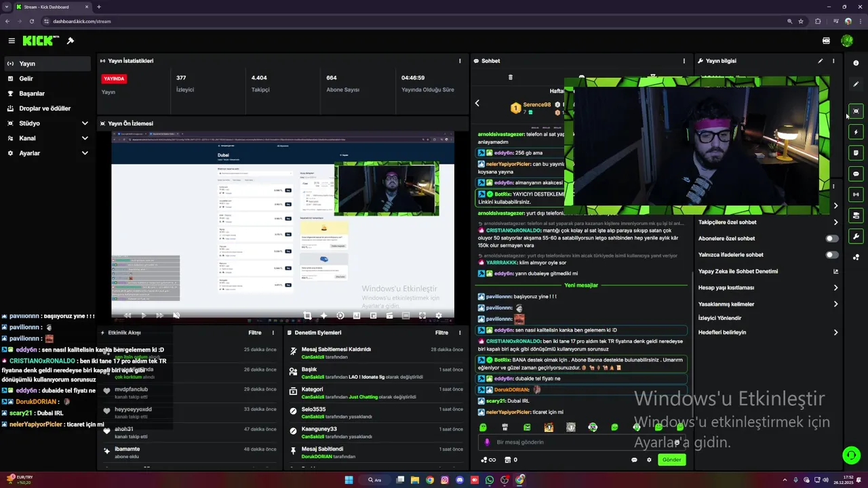Image resolution: width=868 pixels, height=488 pixels.
Task: Open Windows Start menu
Action: [349, 480]
